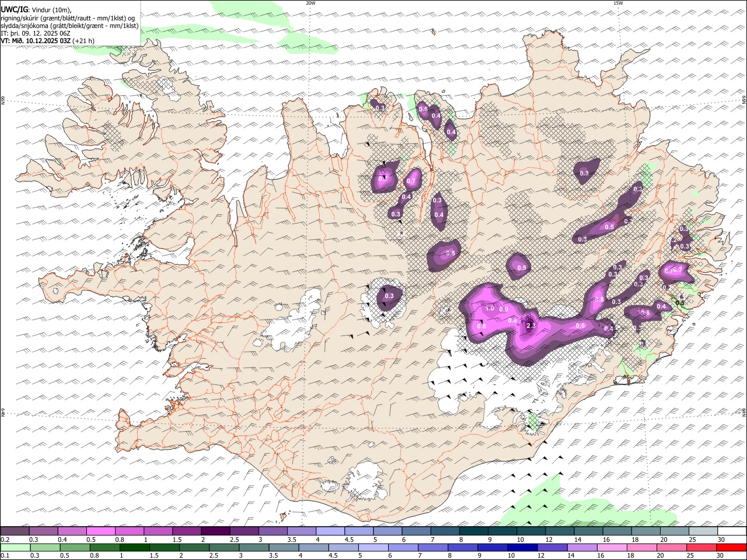Pick the bright pink snow swatch between 0.5 and 0.8
This screenshot has height=560, width=747.
point(100,531)
